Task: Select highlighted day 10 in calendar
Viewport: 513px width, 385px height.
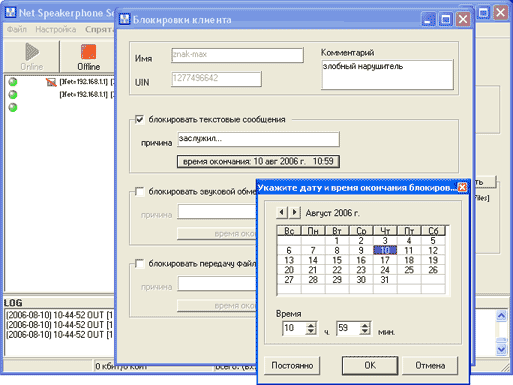Action: click(x=385, y=250)
